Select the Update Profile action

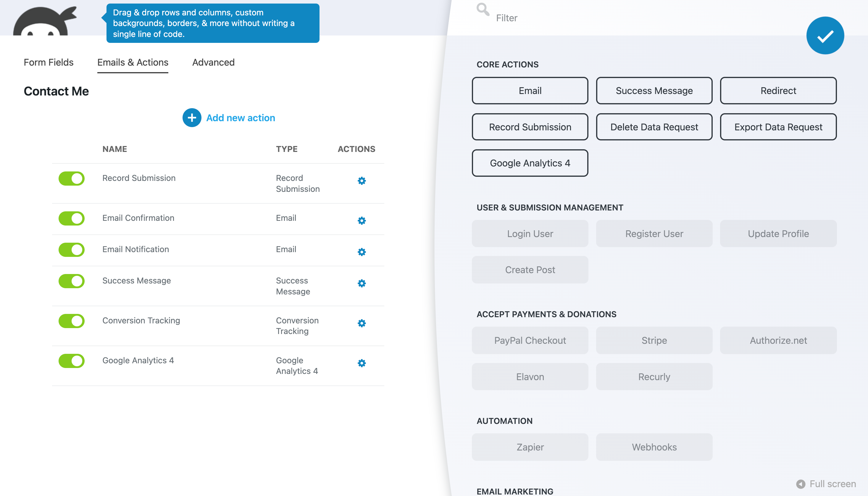(x=778, y=234)
